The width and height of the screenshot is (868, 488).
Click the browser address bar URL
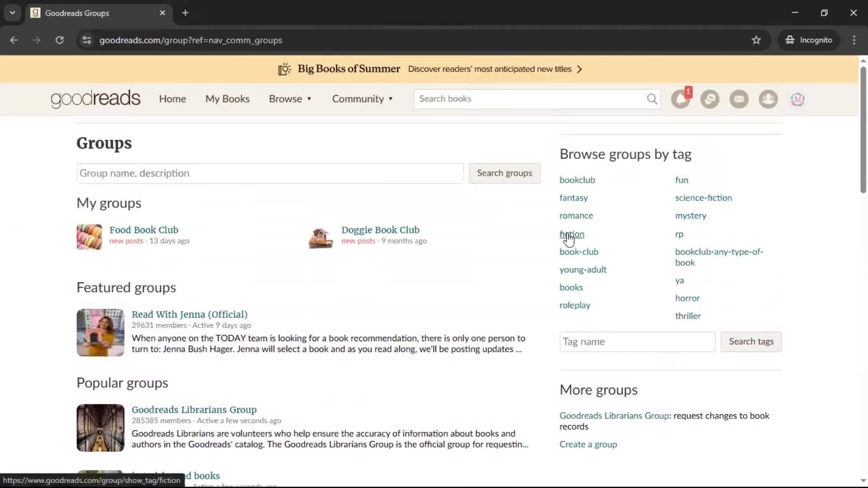pos(191,40)
